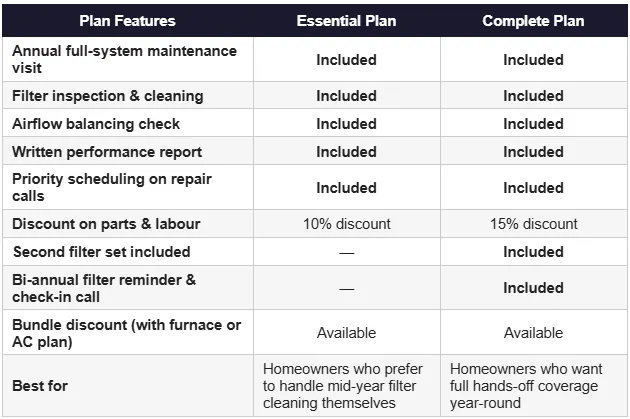
Task: Select the Complete Plan column header
Action: [x=533, y=21]
